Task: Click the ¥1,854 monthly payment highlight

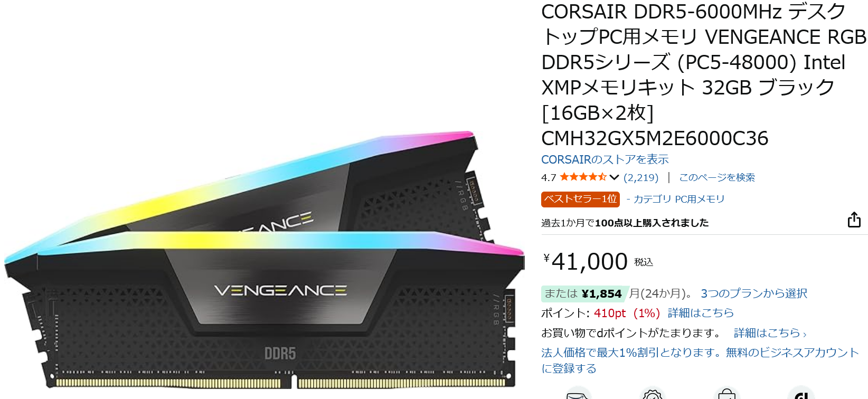Action: coord(583,293)
